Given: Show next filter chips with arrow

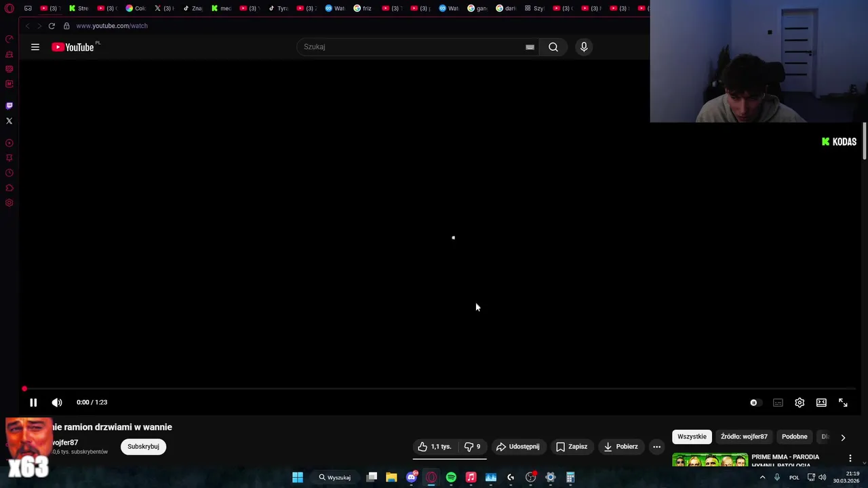Looking at the screenshot, I should point(843,437).
